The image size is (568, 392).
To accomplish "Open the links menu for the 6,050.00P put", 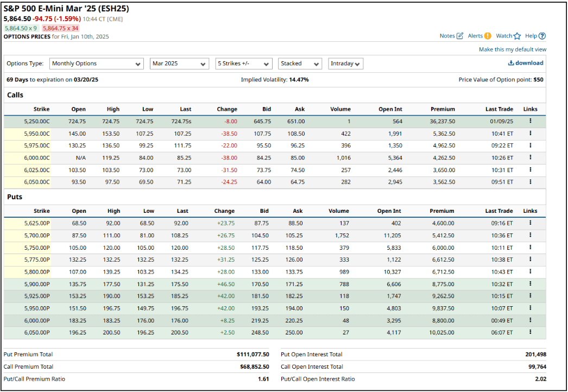I will [x=531, y=332].
